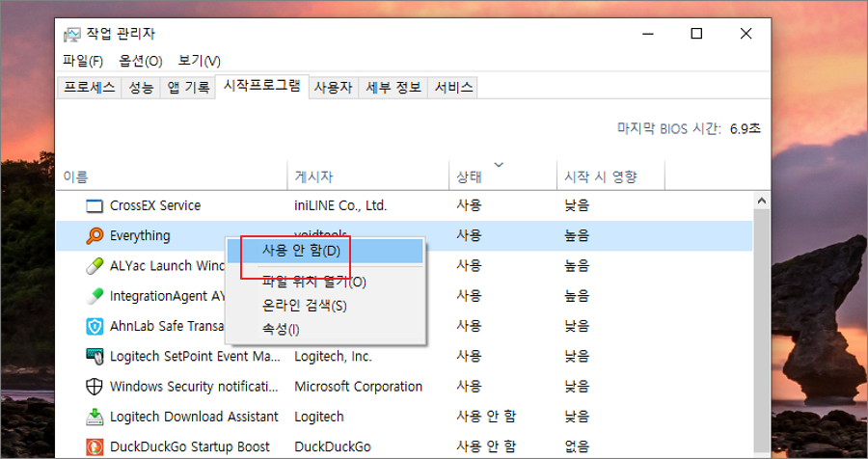Image resolution: width=868 pixels, height=459 pixels.
Task: Open the 보기(V) menu
Action: coord(200,61)
